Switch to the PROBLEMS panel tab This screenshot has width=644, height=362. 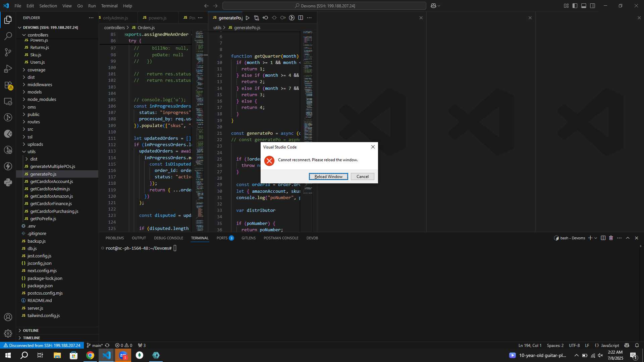115,238
